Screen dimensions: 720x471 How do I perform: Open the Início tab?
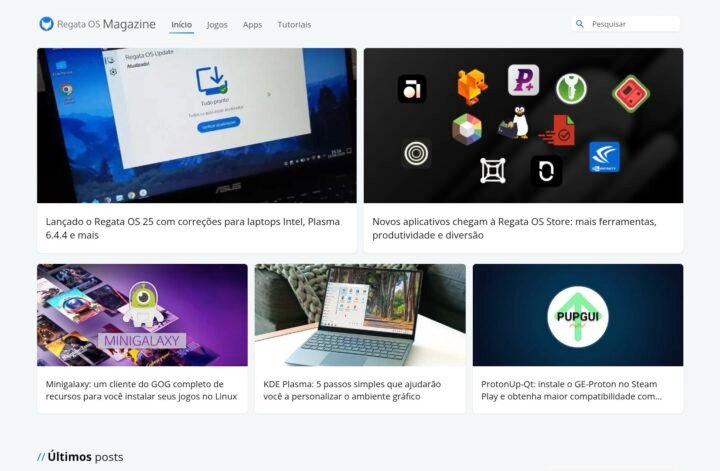pos(181,24)
